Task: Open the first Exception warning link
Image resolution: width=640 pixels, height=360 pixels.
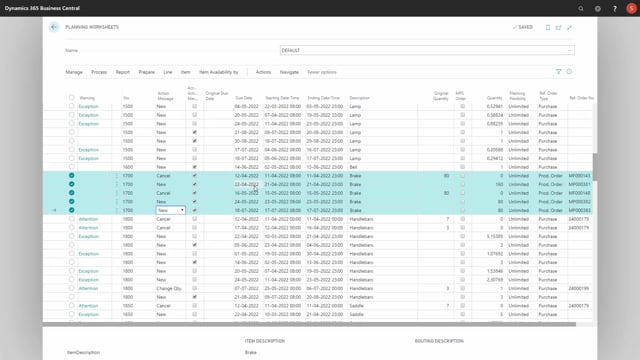Action: click(89, 107)
